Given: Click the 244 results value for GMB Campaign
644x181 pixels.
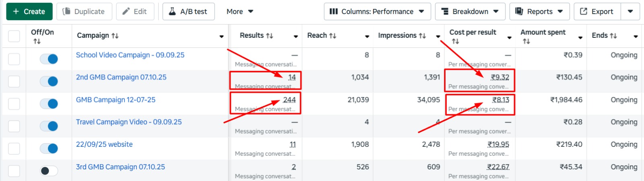Looking at the screenshot, I should pyautogui.click(x=289, y=100).
